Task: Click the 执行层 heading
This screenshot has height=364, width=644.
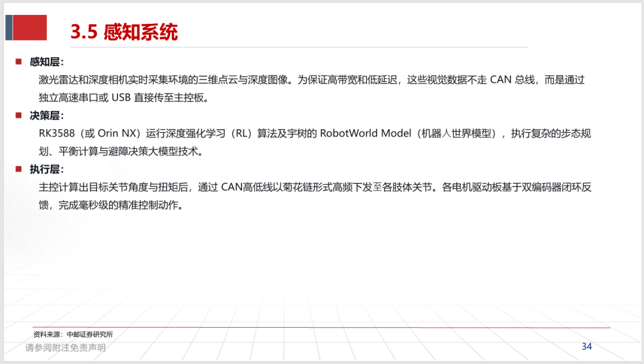Action: 47,169
